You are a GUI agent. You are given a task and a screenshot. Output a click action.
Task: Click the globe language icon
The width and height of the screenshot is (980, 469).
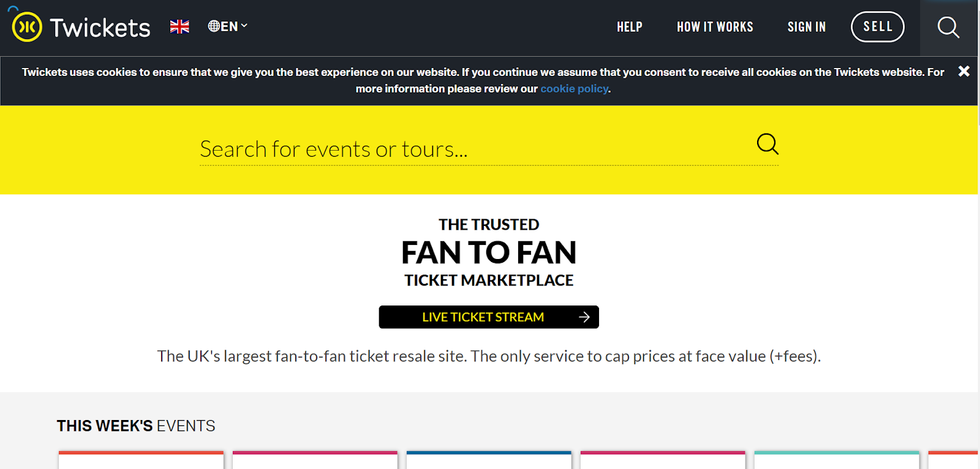click(214, 26)
